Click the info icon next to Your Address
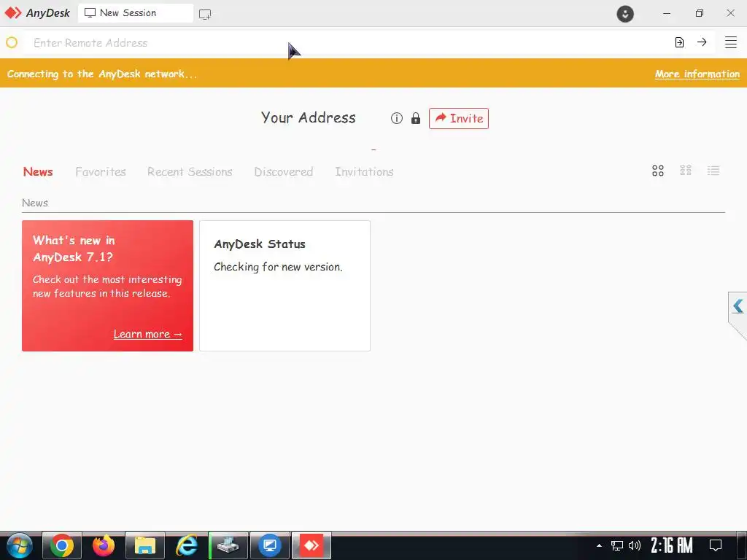This screenshot has width=747, height=560. [397, 118]
